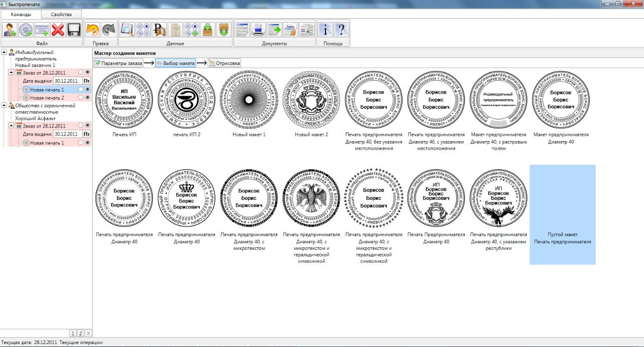Select filled radio on highlighted Новая печать 1 row

click(88, 89)
